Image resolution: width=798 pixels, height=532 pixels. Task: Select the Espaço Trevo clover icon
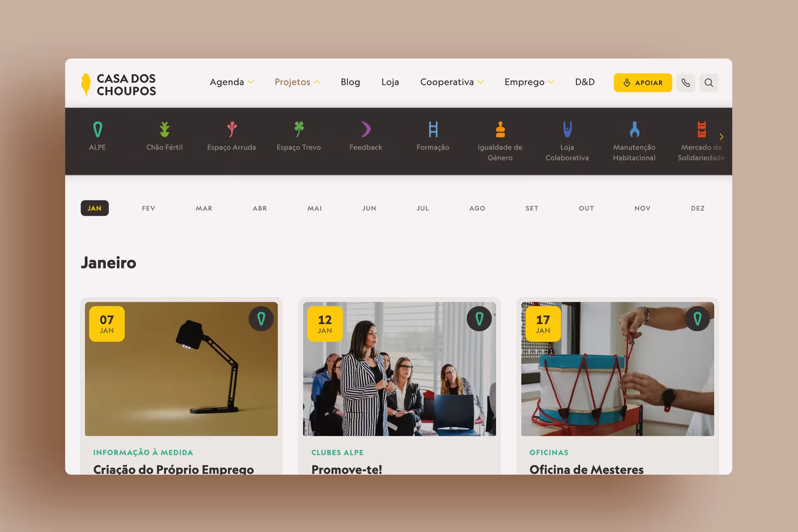299,129
